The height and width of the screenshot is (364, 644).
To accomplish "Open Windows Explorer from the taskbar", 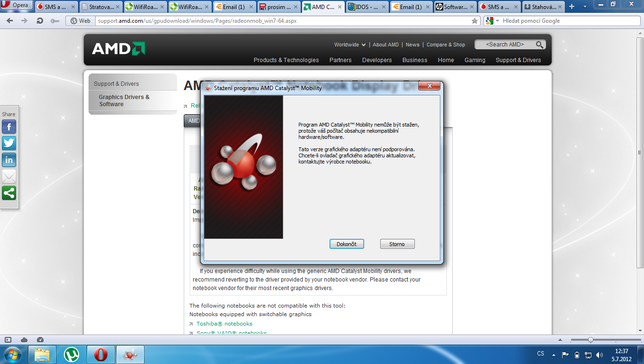I will click(42, 355).
